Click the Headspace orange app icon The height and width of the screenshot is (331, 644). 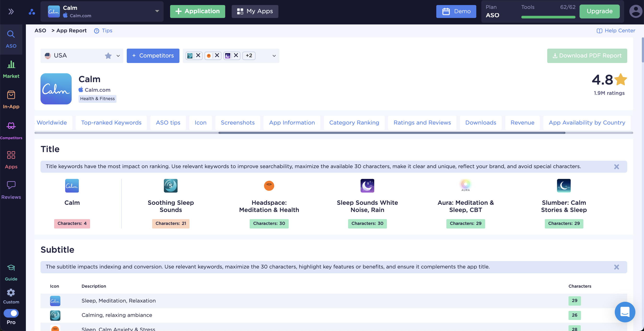[x=269, y=186]
